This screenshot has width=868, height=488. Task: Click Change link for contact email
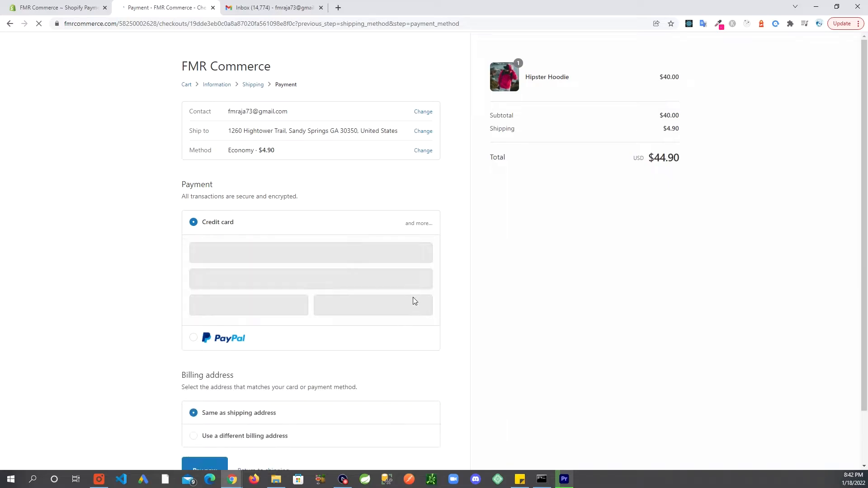pyautogui.click(x=423, y=112)
